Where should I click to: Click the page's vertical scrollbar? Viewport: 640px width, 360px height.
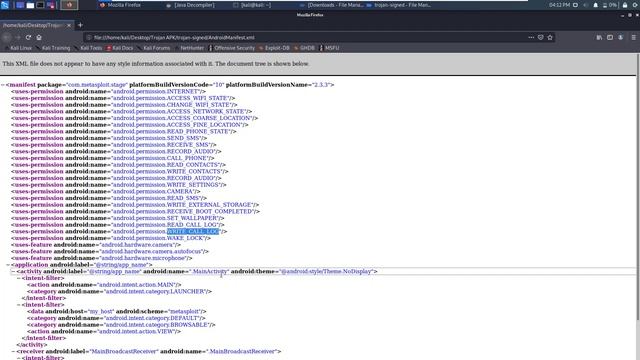coord(638,188)
